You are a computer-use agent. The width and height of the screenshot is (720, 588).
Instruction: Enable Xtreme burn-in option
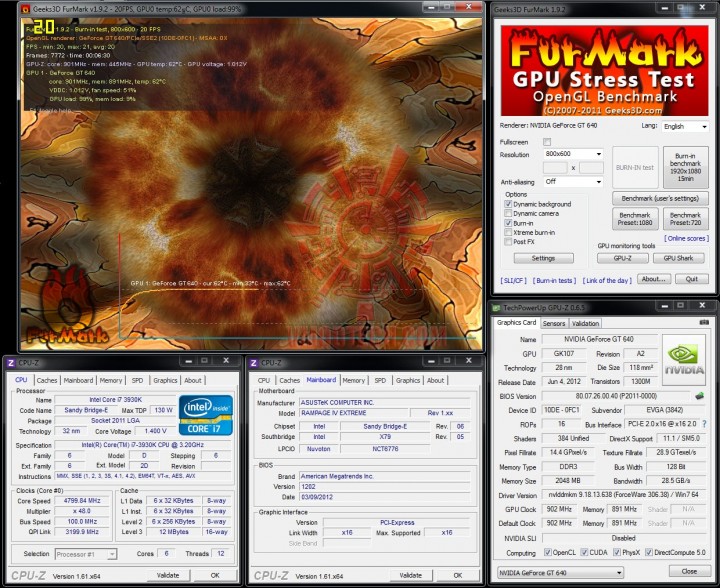click(508, 232)
